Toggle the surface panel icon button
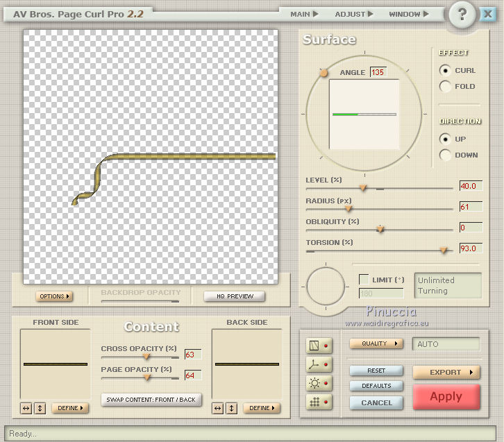The image size is (504, 442). pyautogui.click(x=319, y=346)
